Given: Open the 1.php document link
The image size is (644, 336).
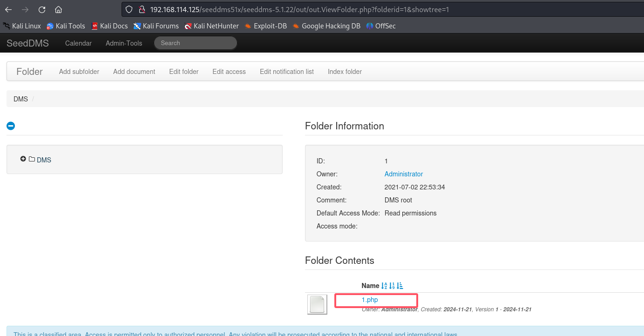Looking at the screenshot, I should pyautogui.click(x=370, y=300).
